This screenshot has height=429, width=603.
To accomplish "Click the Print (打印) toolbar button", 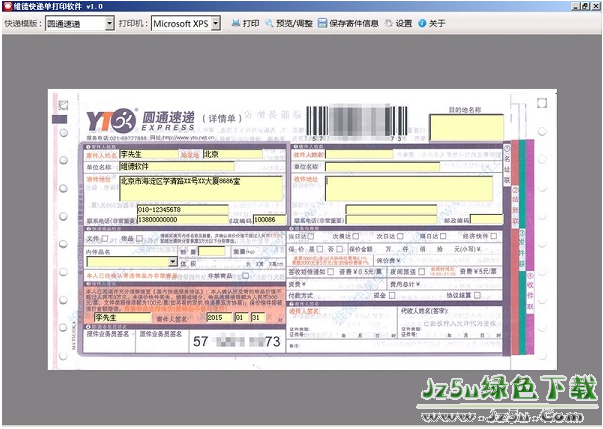I will coord(245,23).
